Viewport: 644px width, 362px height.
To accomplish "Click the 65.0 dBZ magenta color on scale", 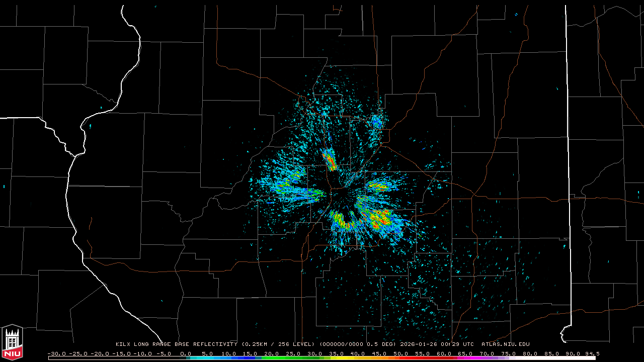I will [466, 358].
